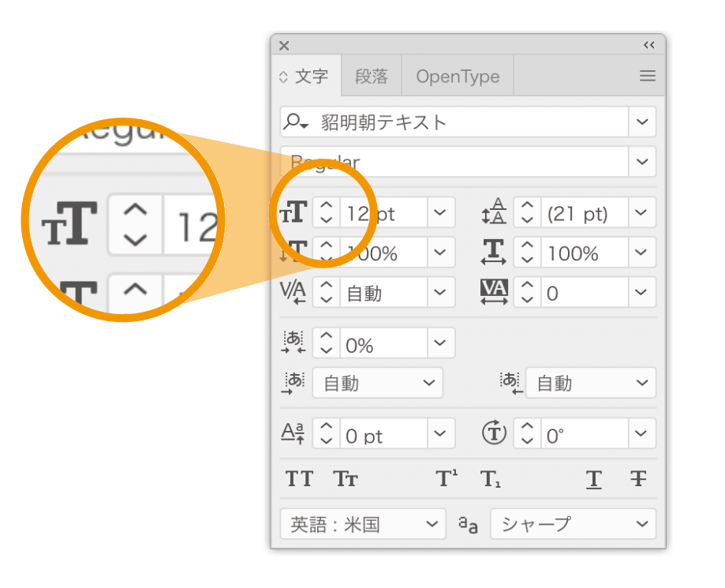Click the 文字 tab collapse arrows icon
Screen dimensions: 725x588
click(283, 77)
